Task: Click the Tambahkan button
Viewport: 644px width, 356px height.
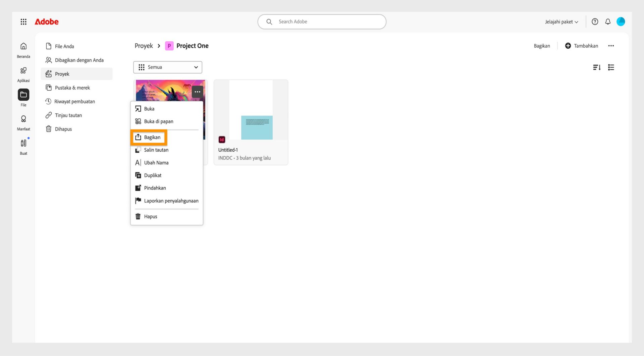Action: point(582,46)
